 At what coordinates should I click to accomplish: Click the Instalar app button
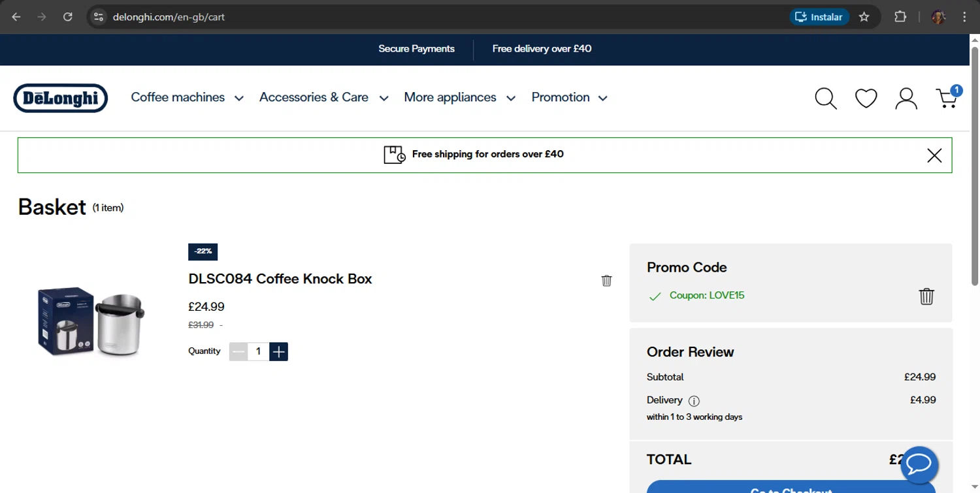pyautogui.click(x=819, y=17)
